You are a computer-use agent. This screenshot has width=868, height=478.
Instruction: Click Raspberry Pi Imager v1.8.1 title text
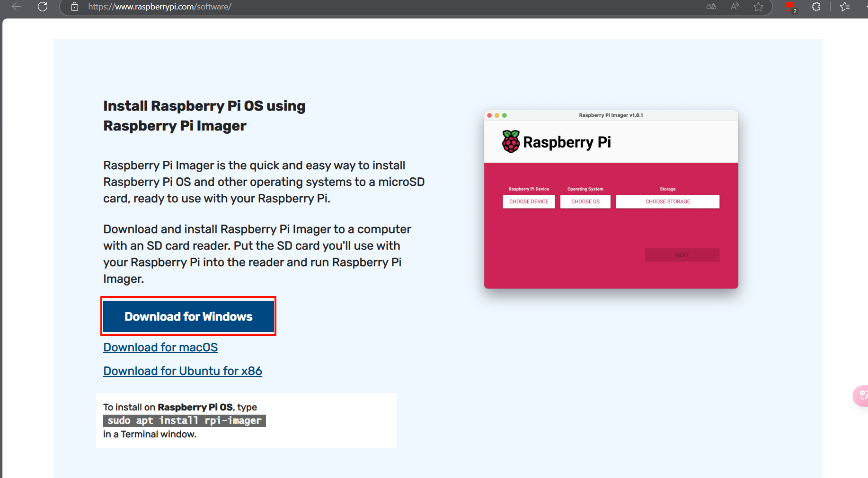pyautogui.click(x=611, y=115)
